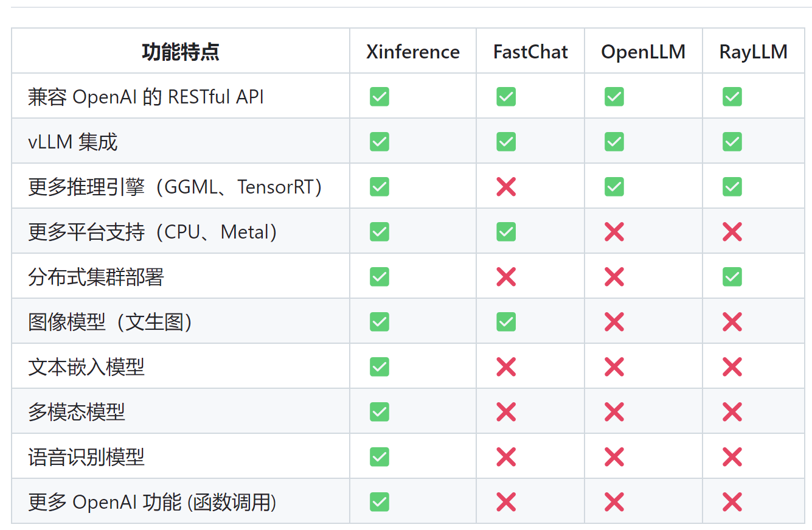Select RayLLM's red cross in 文本嵌入模型 row

732,366
